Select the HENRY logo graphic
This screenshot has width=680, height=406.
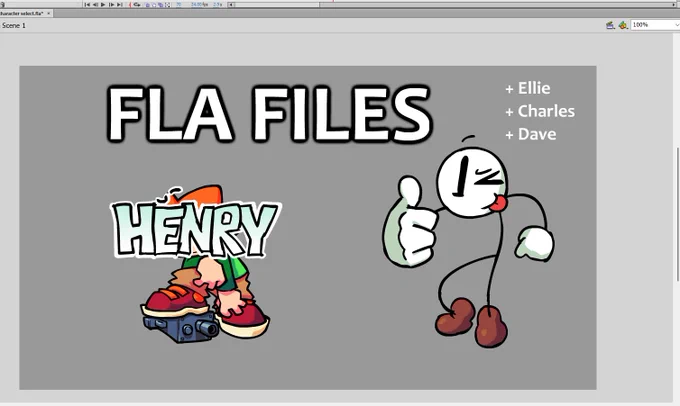[196, 229]
